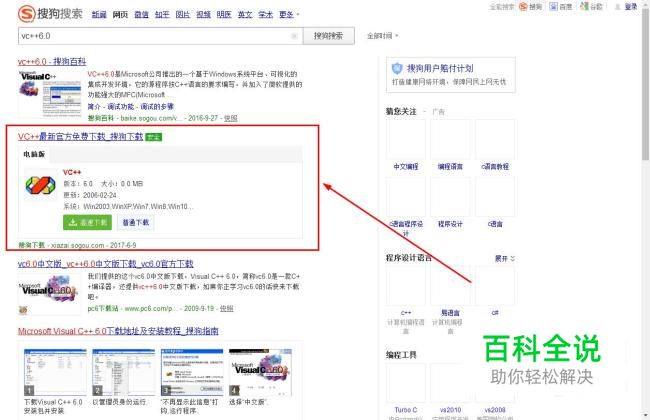The width and height of the screenshot is (650, 420).
Task: Click the vs2010 link under 编程工具
Action: 450,410
